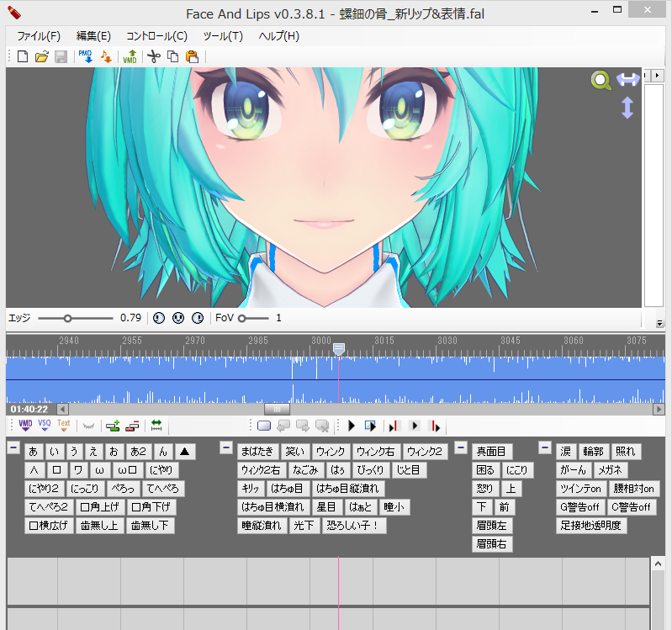Click the VSQ load icon

pos(44,426)
